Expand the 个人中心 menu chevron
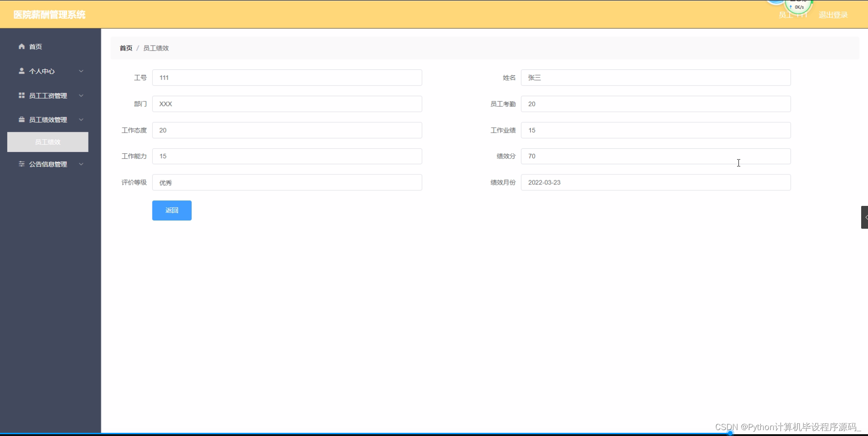Image resolution: width=868 pixels, height=436 pixels. 81,71
